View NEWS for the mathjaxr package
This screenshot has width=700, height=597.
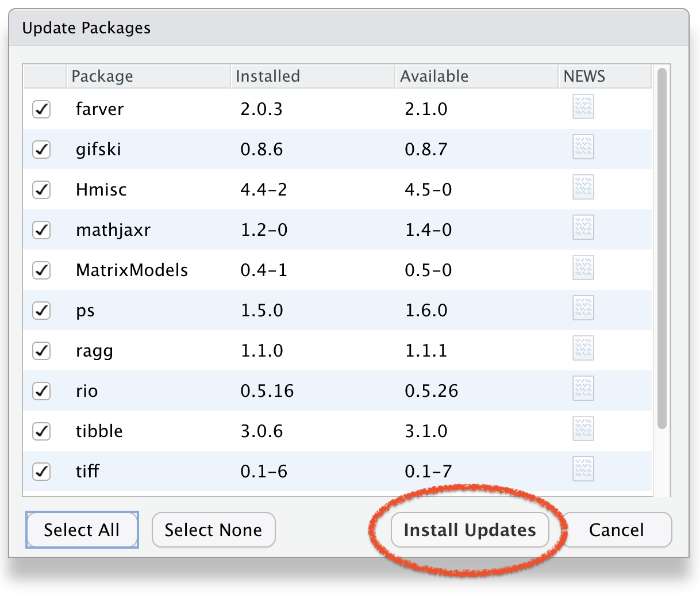tap(583, 228)
